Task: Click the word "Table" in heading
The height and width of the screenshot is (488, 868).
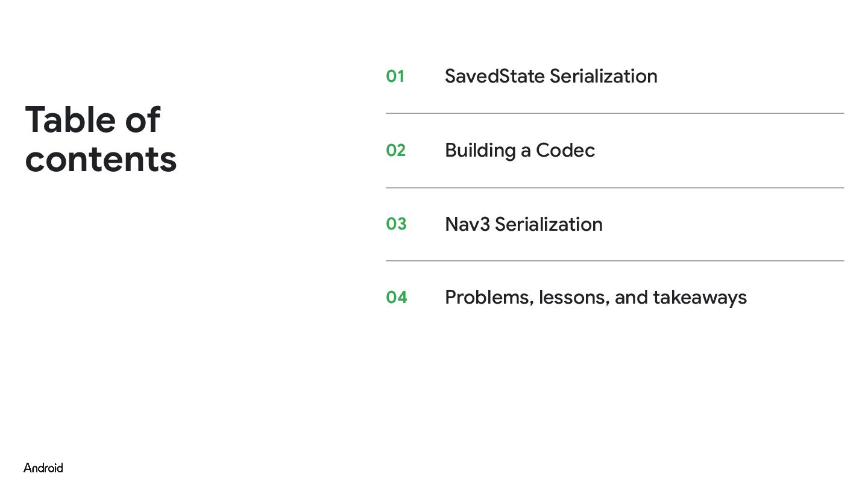Action: click(69, 119)
